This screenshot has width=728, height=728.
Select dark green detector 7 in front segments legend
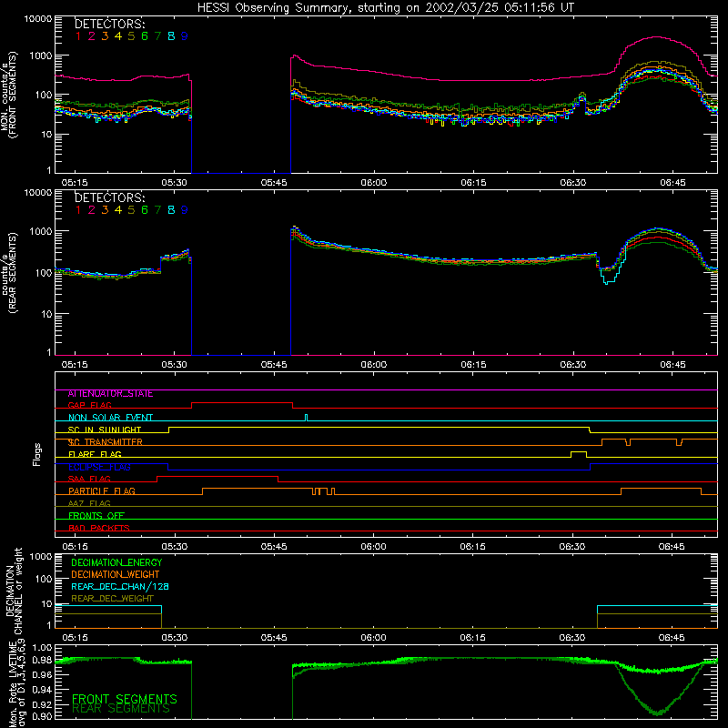[x=157, y=36]
